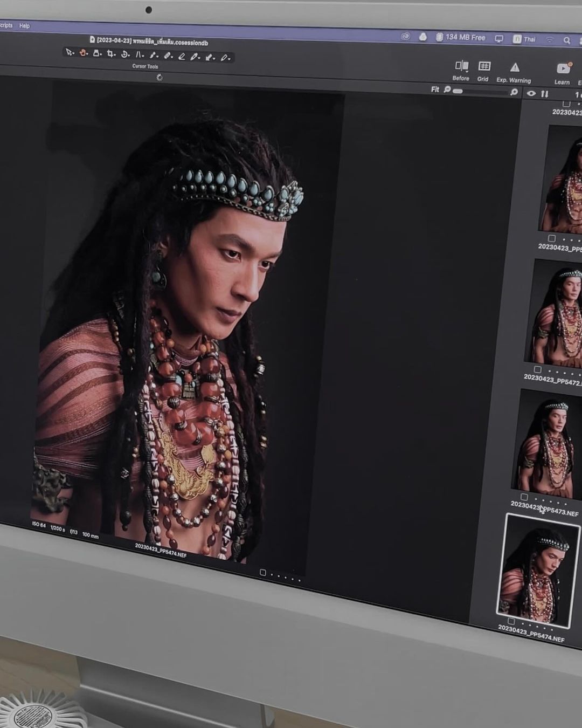
Task: Open the memory monitor showing 134 MB Free
Action: tap(461, 37)
